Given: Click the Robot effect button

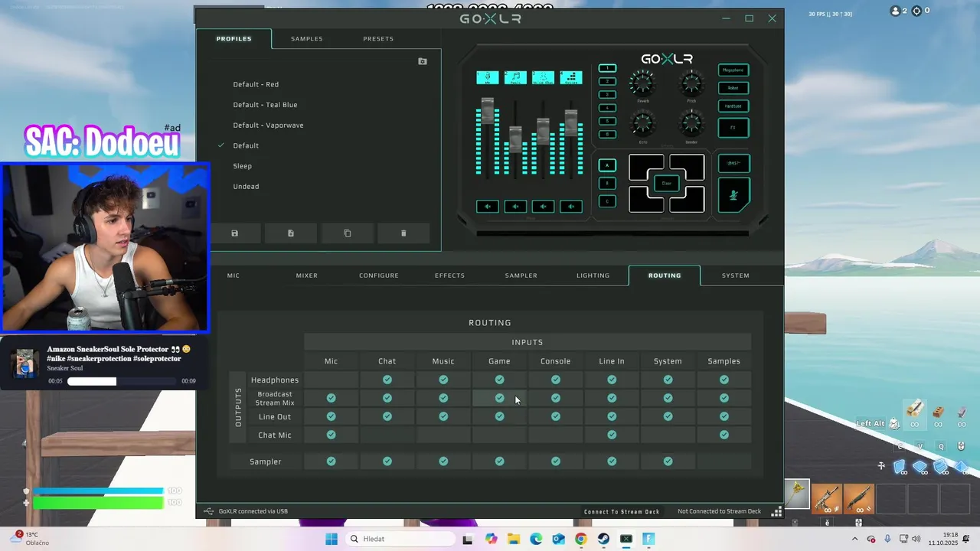Looking at the screenshot, I should (x=733, y=88).
